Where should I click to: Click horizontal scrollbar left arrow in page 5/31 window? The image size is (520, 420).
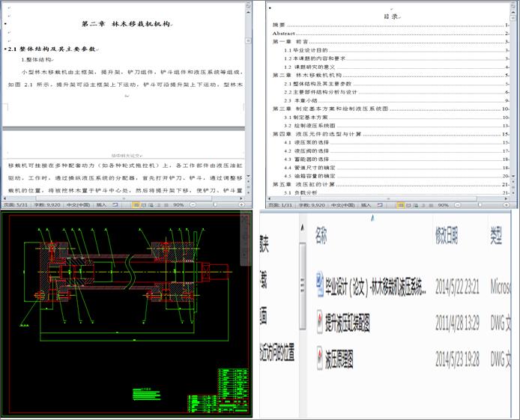4,198
